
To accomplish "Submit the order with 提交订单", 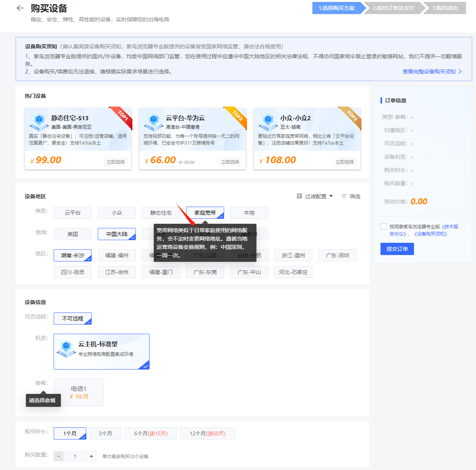I will (397, 249).
